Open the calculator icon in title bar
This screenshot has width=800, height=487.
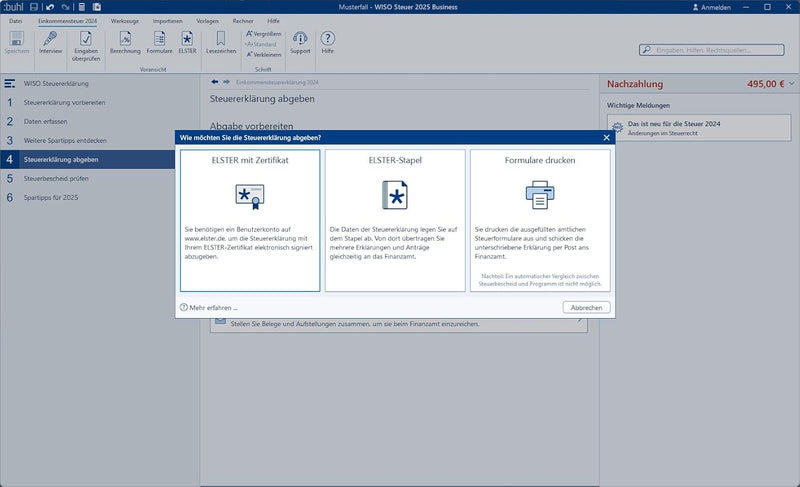tap(82, 7)
